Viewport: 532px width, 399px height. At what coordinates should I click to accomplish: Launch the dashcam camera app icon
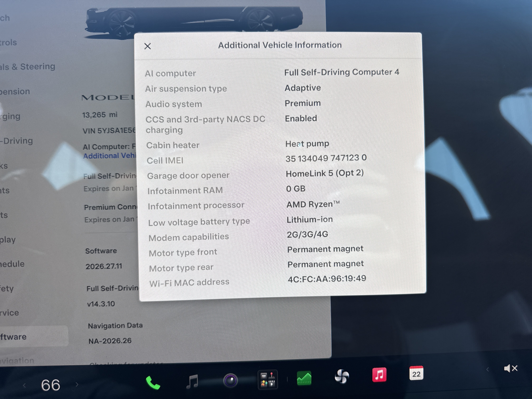point(230,380)
